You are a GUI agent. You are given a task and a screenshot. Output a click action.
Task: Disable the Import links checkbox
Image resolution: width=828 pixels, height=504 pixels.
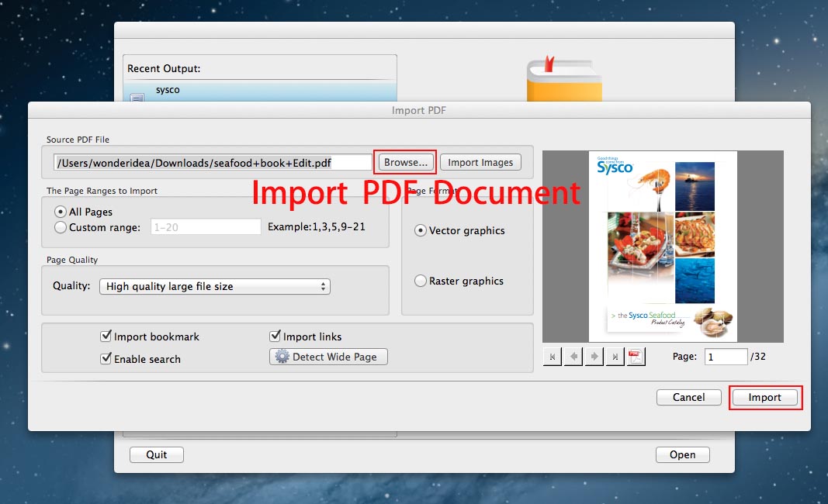click(275, 337)
